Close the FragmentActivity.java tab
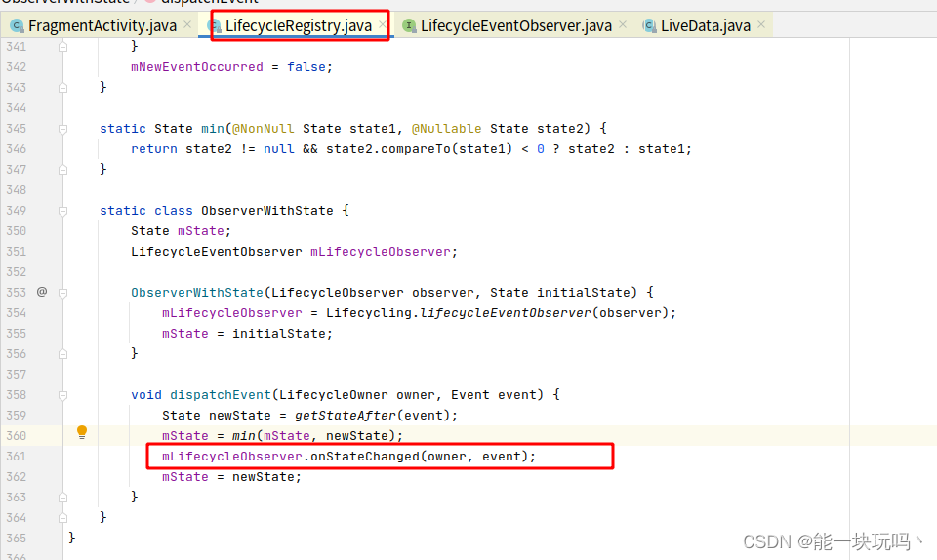Screen dimensions: 937x560 [x=187, y=24]
